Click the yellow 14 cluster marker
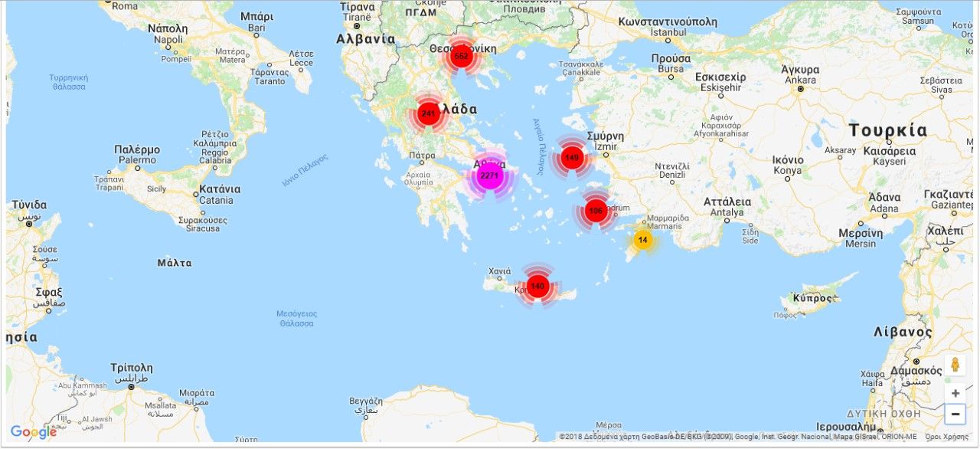The image size is (980, 449). [643, 240]
